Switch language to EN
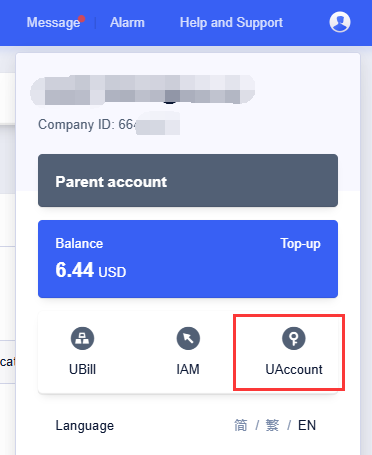Image resolution: width=372 pixels, height=455 pixels. [307, 425]
